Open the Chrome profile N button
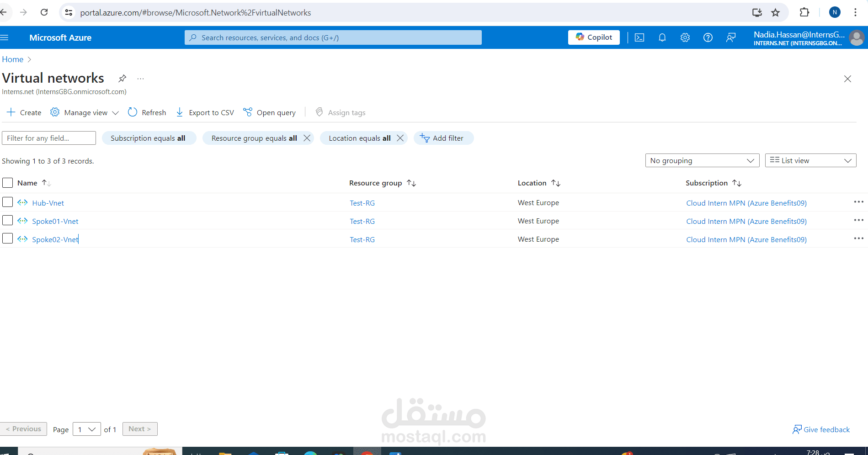This screenshot has height=455, width=868. (x=835, y=12)
